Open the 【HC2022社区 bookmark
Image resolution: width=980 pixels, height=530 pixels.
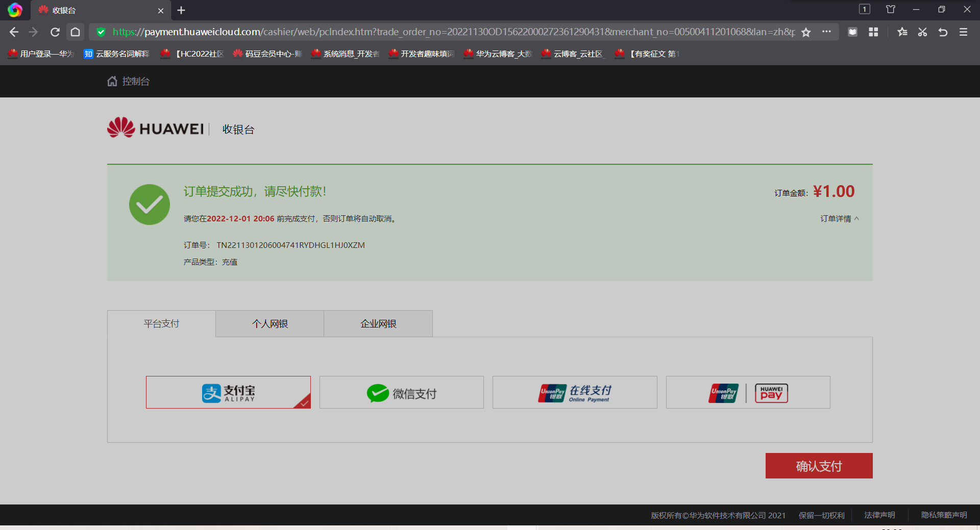(x=192, y=54)
